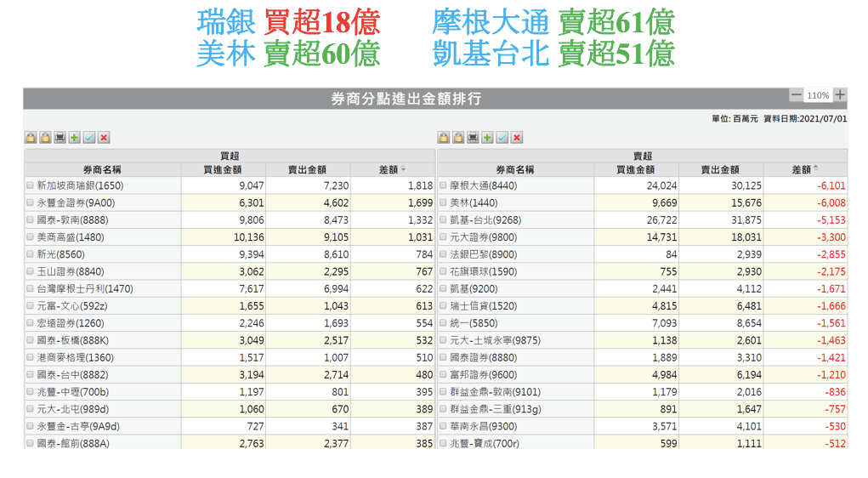Click the sort arrow on 賣超 table's 差額 column
Image resolution: width=868 pixels, height=478 pixels.
[816, 170]
